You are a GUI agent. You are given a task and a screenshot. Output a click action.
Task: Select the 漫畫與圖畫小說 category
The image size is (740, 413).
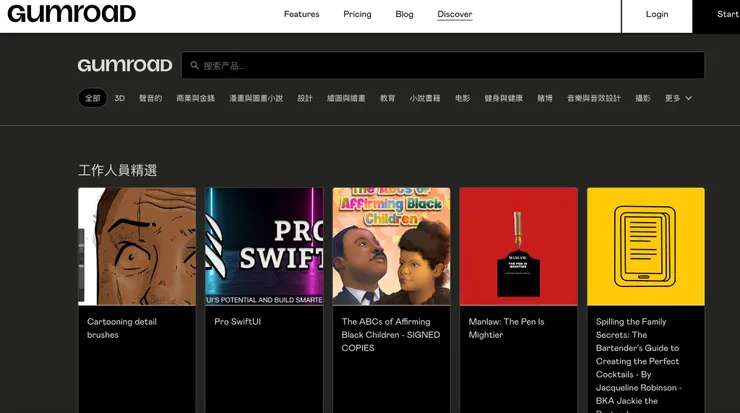tap(256, 98)
